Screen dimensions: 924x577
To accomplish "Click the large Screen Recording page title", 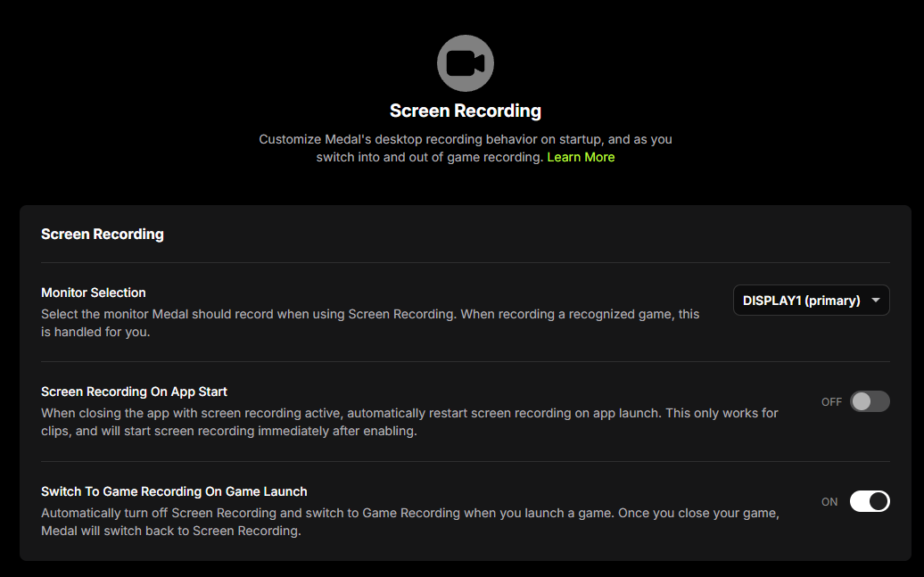I will coord(466,111).
